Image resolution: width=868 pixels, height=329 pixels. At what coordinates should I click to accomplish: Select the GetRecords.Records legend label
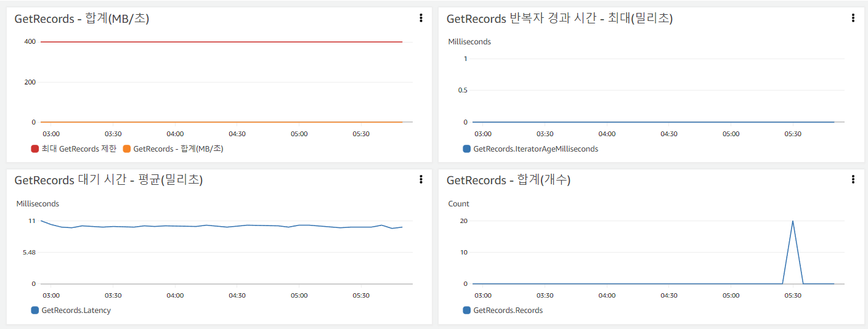[x=508, y=310]
